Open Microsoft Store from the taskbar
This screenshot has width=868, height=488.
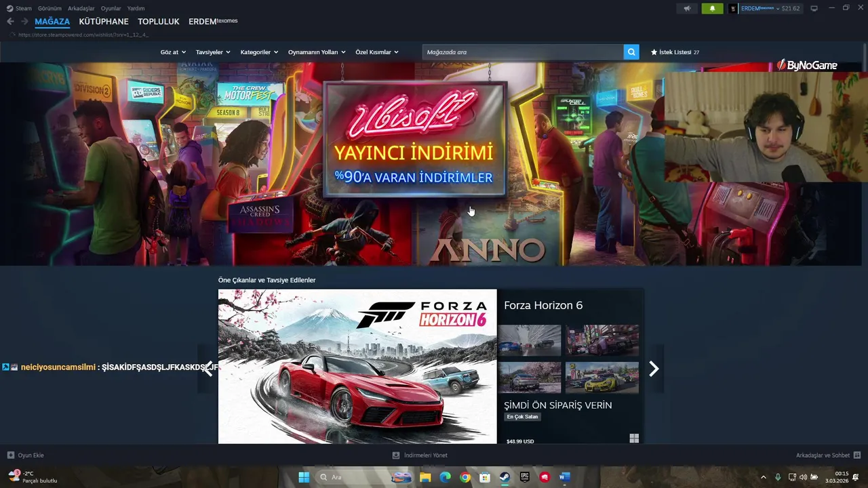coord(485,477)
